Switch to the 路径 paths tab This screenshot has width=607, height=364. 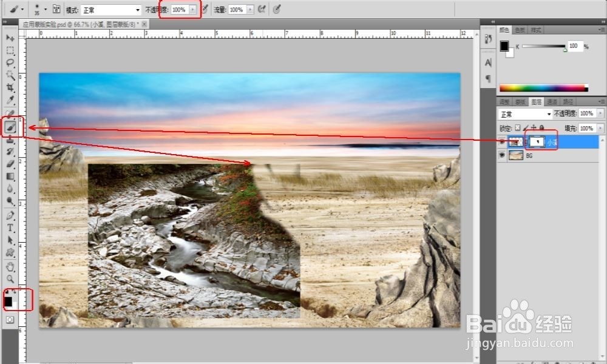[x=568, y=102]
